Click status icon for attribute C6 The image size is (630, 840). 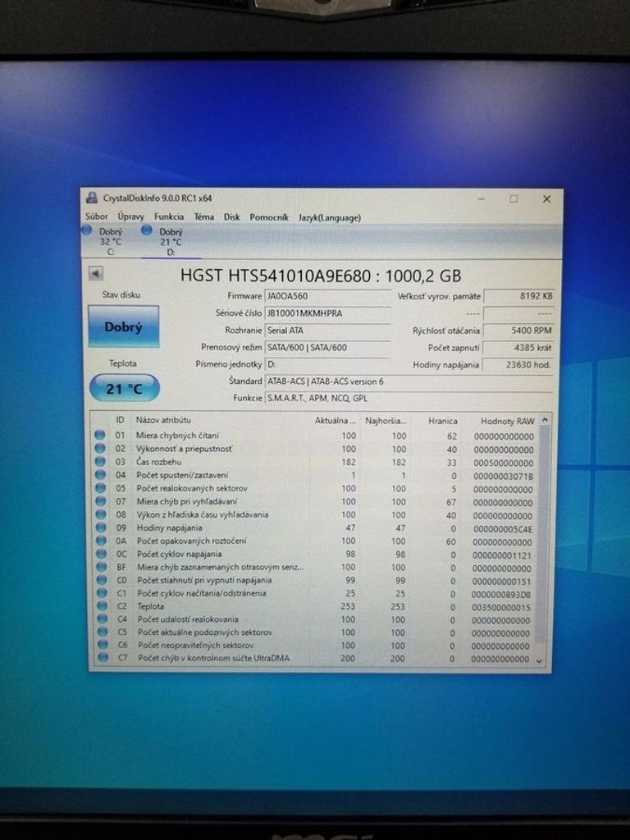[x=103, y=645]
